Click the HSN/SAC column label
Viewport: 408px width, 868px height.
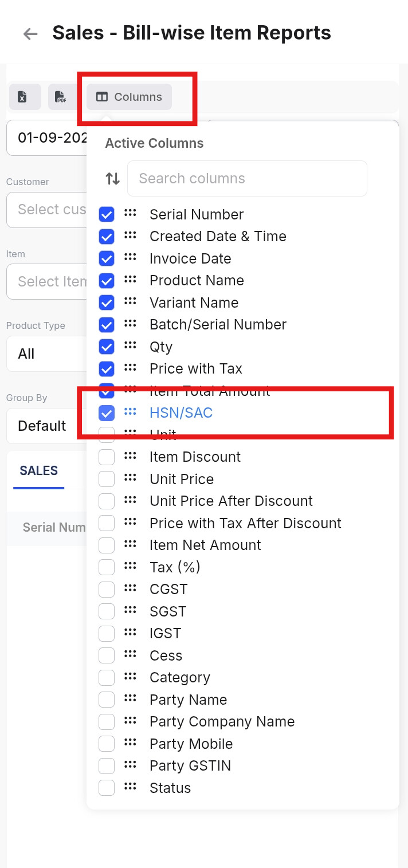tap(181, 413)
